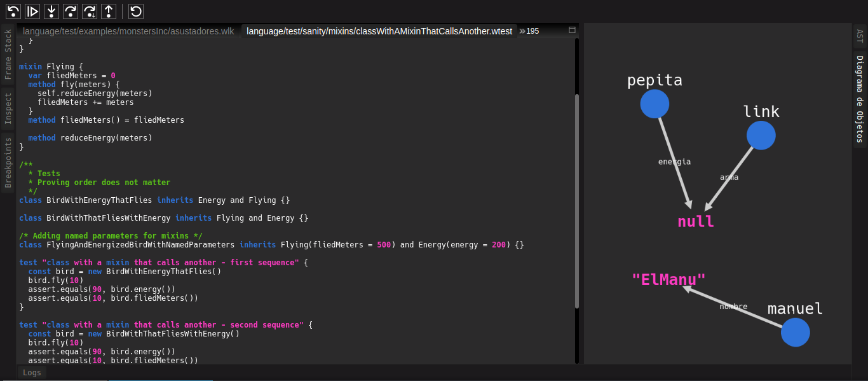Switch to asustadores.wlk file tab
The image size is (868, 381).
coord(128,31)
